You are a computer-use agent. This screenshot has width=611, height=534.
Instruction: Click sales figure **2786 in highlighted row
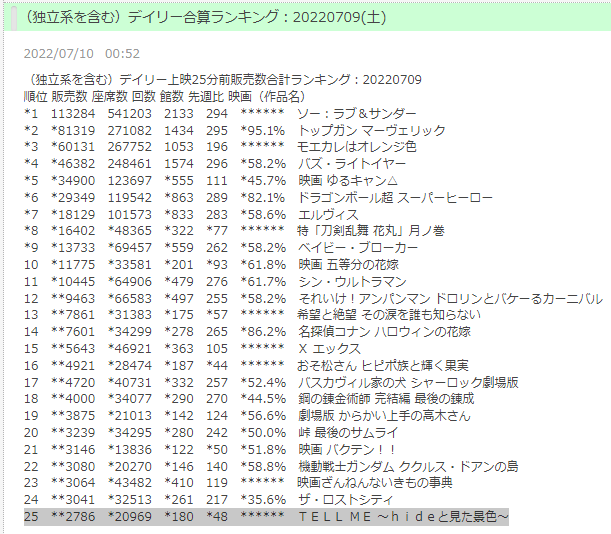tap(73, 516)
